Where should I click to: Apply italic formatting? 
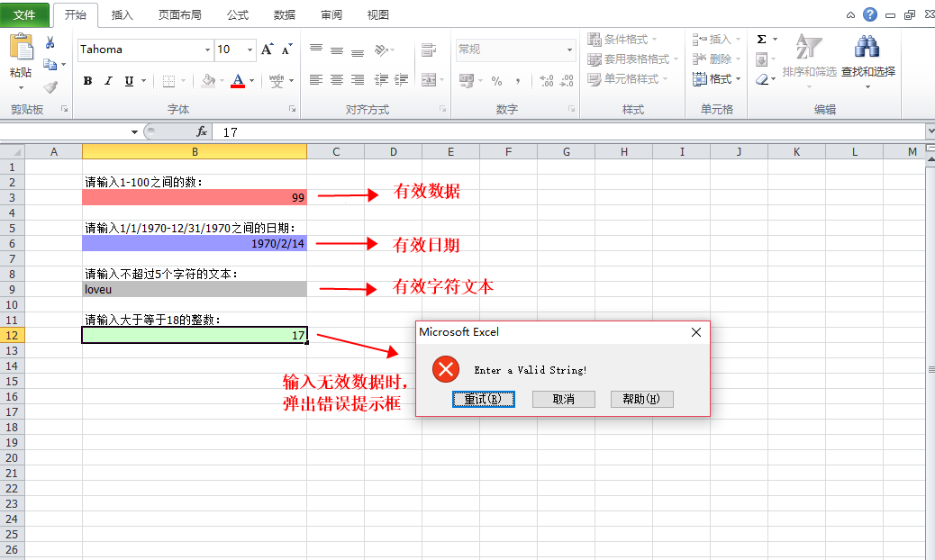[107, 80]
